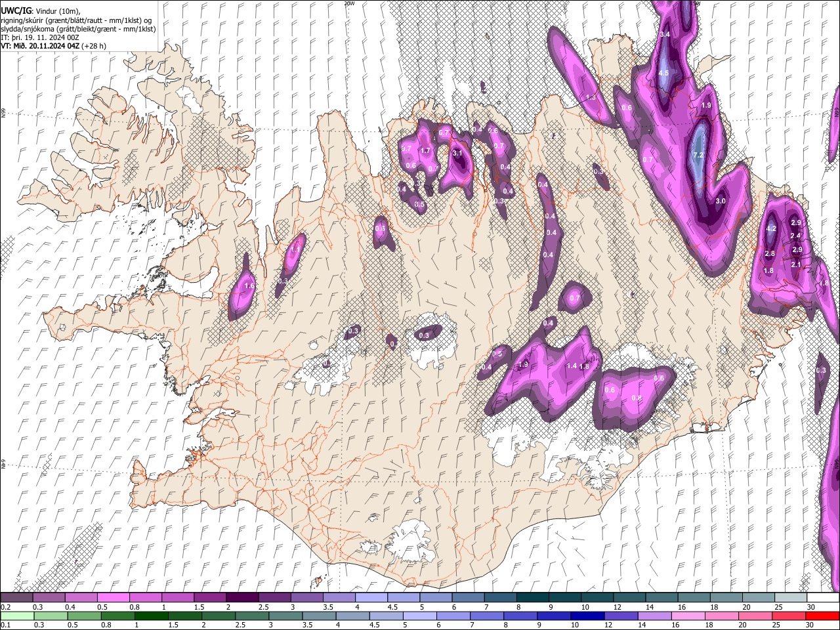Screen dimensions: 840x630
Task: Select snow scale swatch between 4 and 4.5
Action: [x=371, y=598]
